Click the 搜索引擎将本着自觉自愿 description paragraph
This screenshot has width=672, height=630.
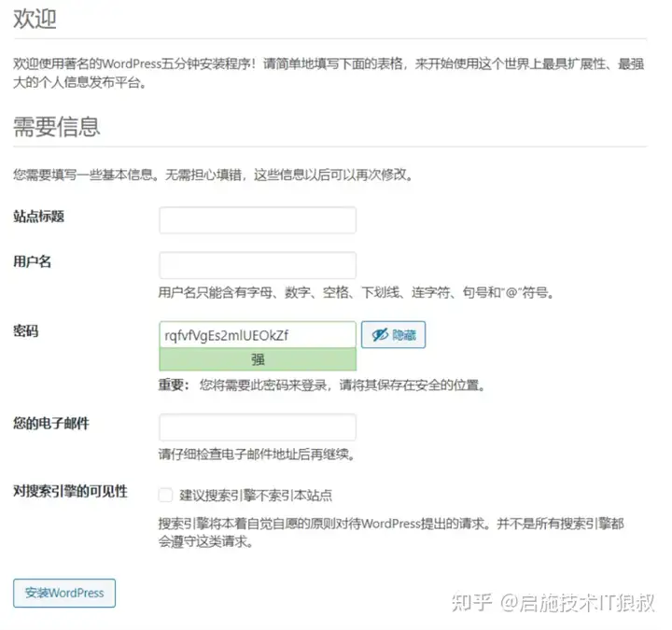click(391, 532)
